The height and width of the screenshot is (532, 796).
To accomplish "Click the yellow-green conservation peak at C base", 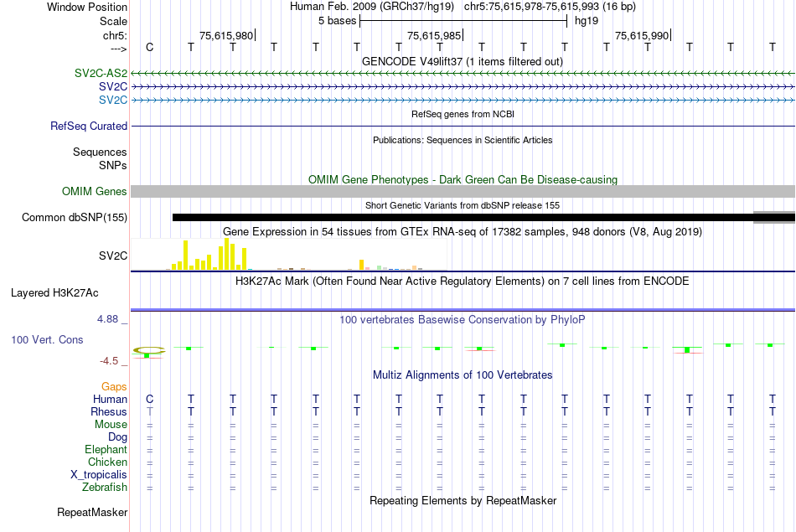I will click(x=149, y=352).
